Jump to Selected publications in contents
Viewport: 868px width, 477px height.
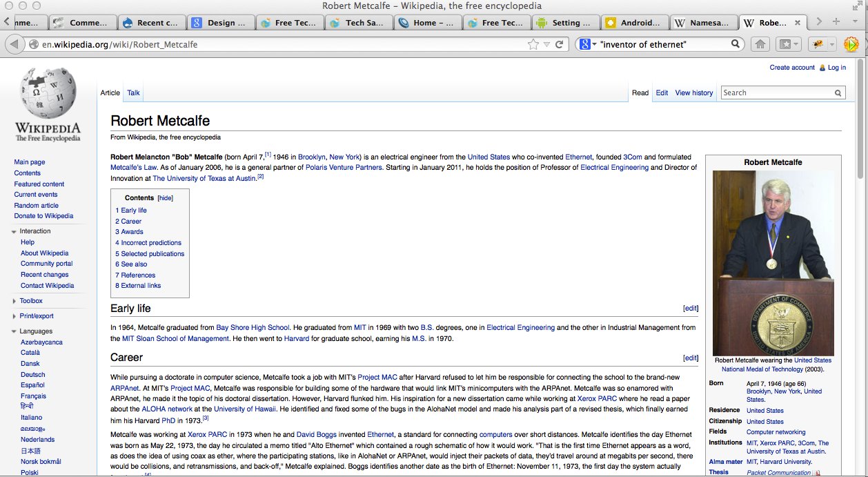(150, 253)
